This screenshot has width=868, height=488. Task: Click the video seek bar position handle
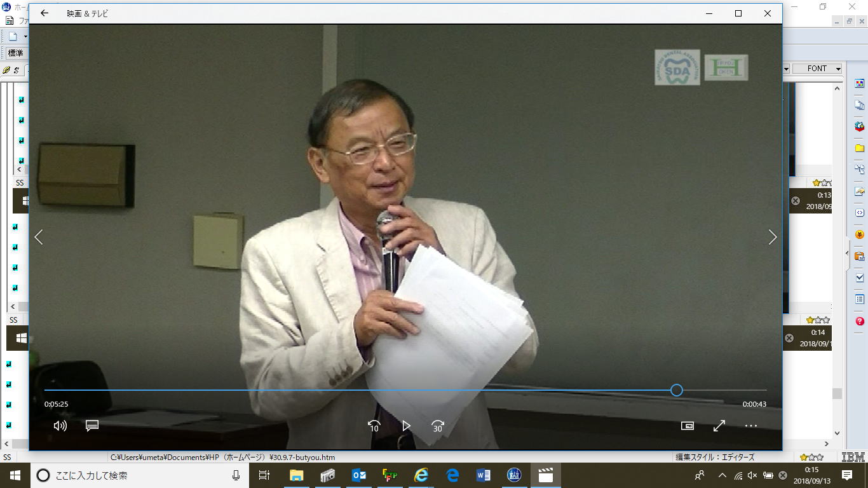[677, 390]
